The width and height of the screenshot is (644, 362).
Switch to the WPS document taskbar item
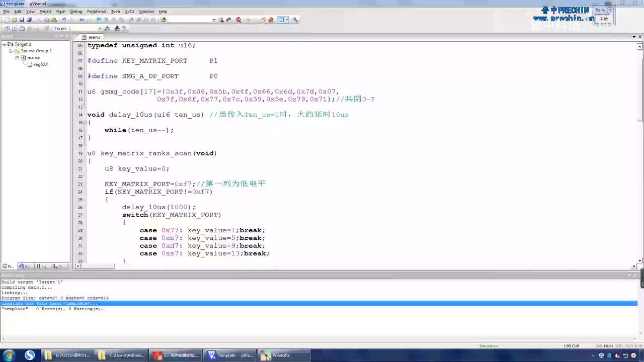(x=176, y=355)
